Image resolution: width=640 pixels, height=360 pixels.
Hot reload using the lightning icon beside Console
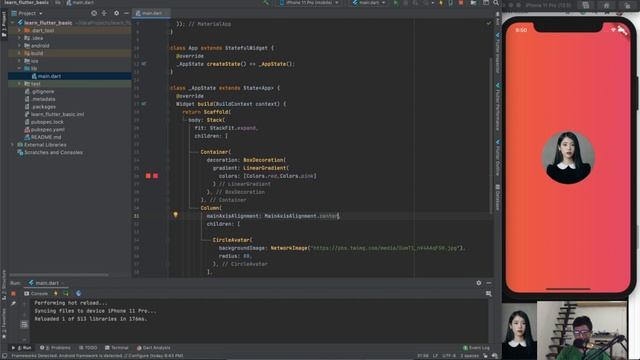pyautogui.click(x=56, y=293)
